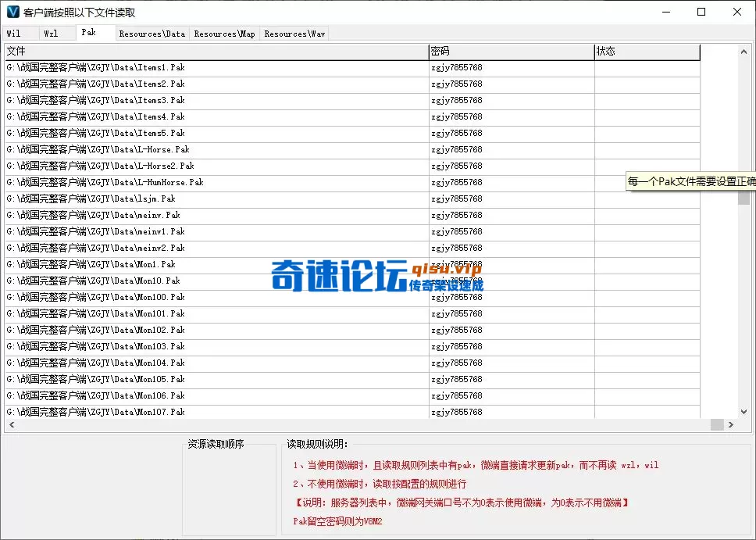Open the Resources\Data tab
Viewport: 756px width, 540px height.
point(152,34)
